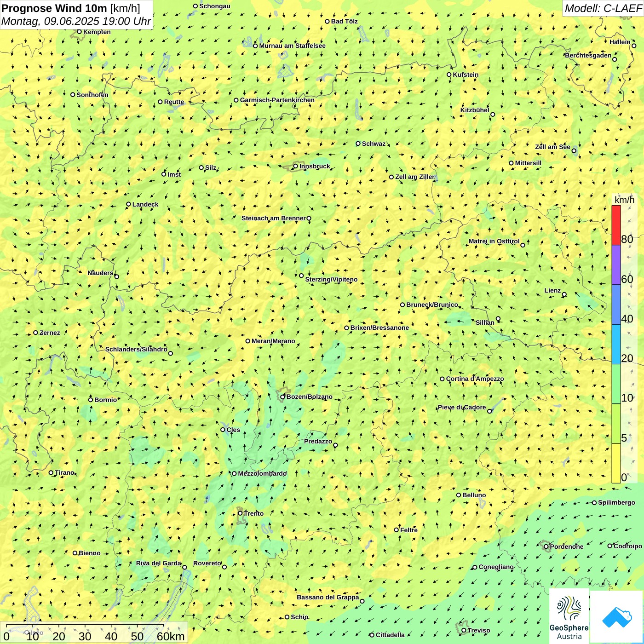Click the 'Matrei in Osttirol' label
Screen dimensions: 644x644
494,241
